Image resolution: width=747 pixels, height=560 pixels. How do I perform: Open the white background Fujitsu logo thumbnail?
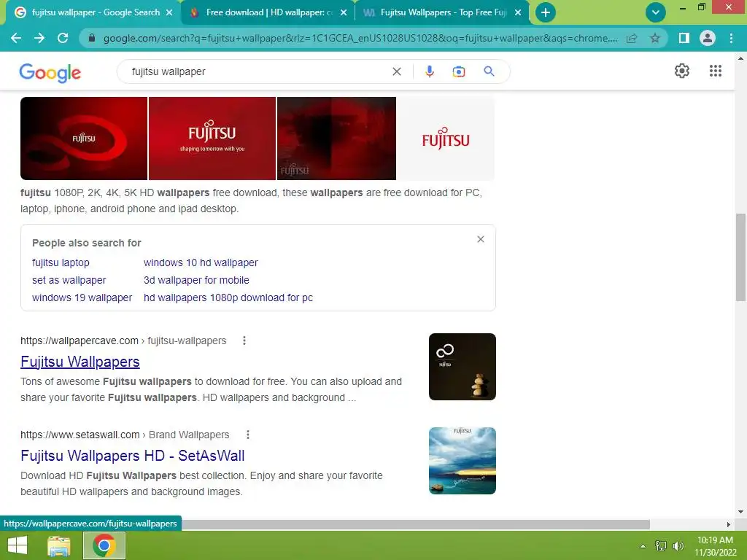(446, 139)
